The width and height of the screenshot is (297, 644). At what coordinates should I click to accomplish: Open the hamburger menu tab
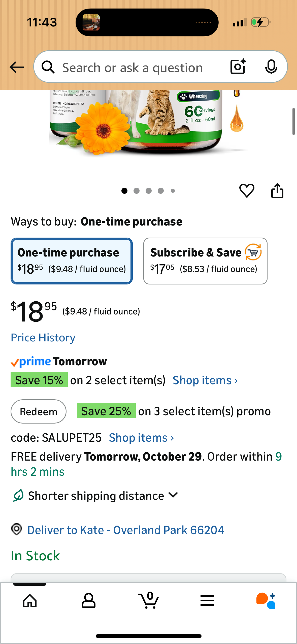tap(207, 601)
